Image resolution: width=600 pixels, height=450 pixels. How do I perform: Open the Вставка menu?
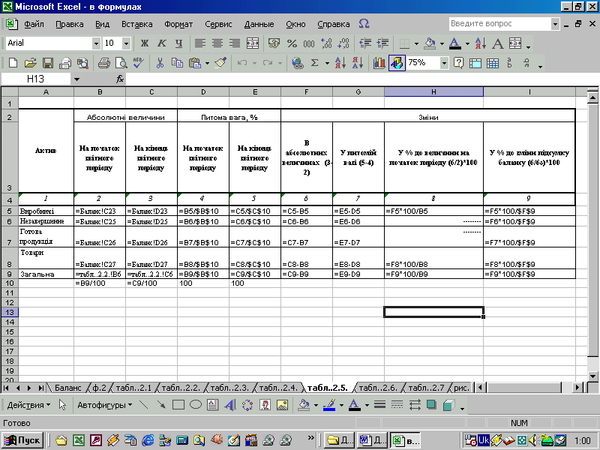tap(137, 24)
